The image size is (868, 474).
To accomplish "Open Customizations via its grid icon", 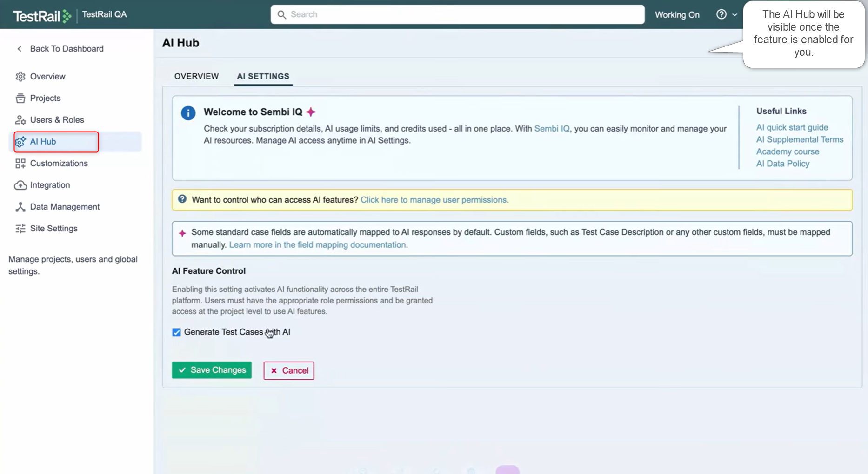I will pyautogui.click(x=20, y=164).
